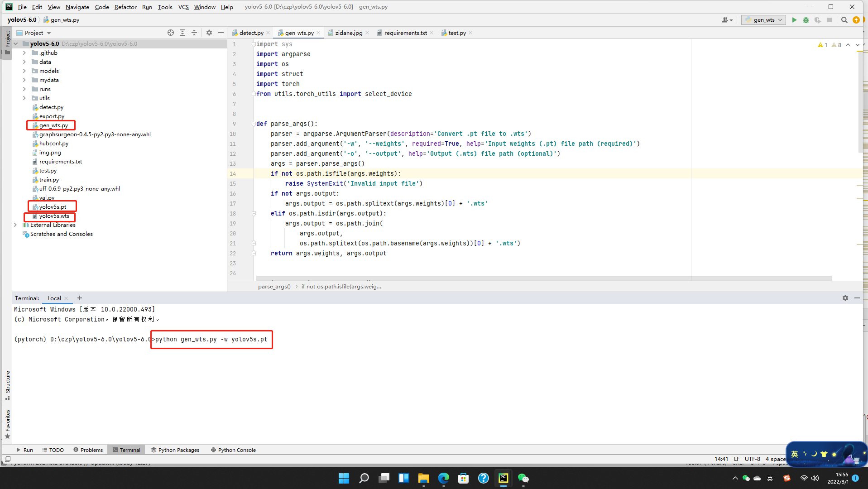Expand all in Project panel
This screenshot has height=489, width=868.
[x=182, y=33]
